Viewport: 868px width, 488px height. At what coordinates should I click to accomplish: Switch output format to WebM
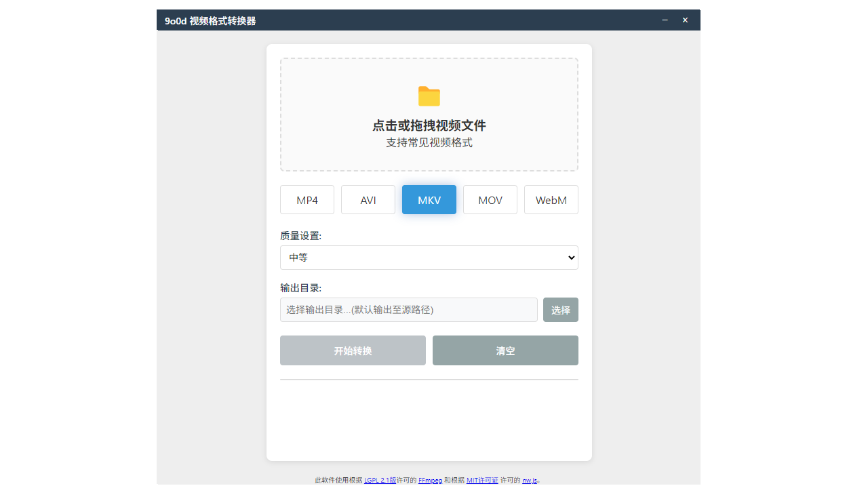click(x=551, y=199)
